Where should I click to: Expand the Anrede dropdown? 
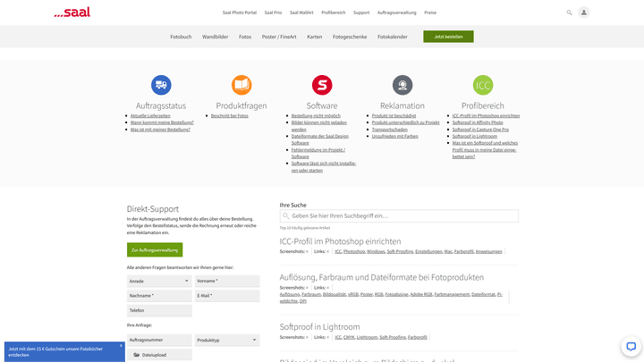click(158, 281)
